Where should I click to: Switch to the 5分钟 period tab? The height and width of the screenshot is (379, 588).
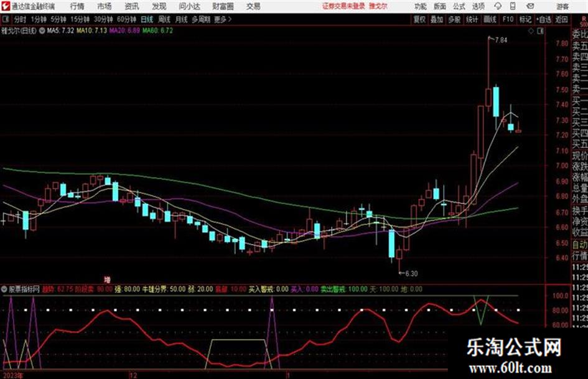[58, 19]
